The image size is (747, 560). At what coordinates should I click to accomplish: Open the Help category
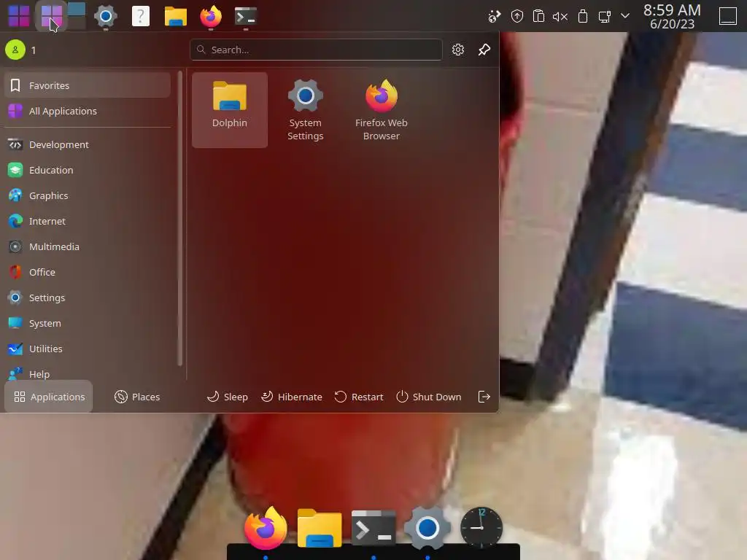pyautogui.click(x=88, y=373)
